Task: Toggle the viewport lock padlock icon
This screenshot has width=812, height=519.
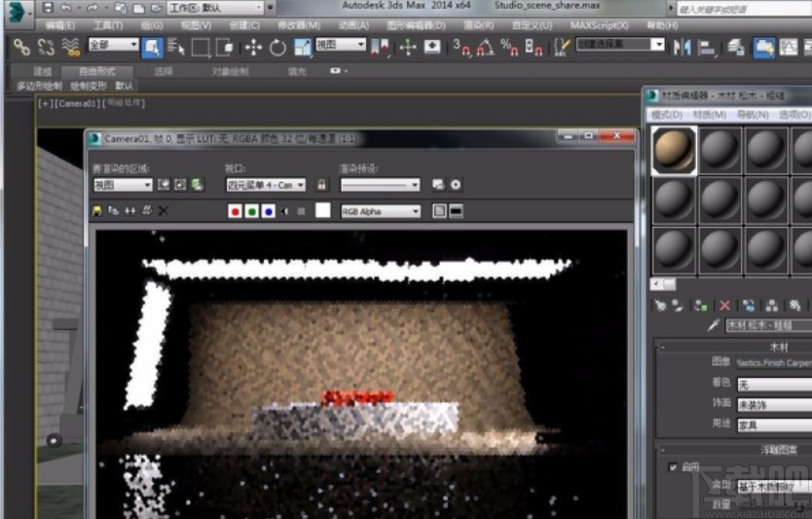Action: click(321, 185)
